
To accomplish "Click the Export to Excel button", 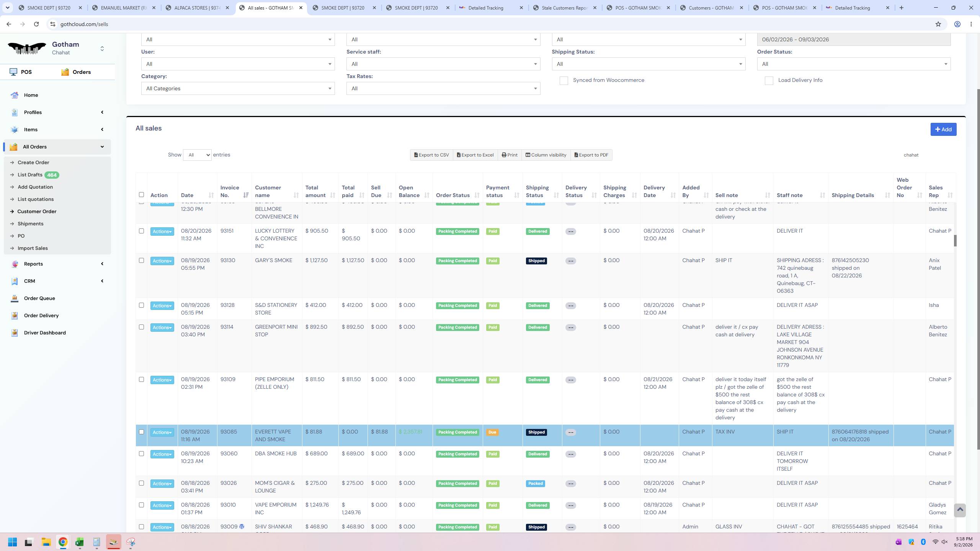I will point(475,155).
